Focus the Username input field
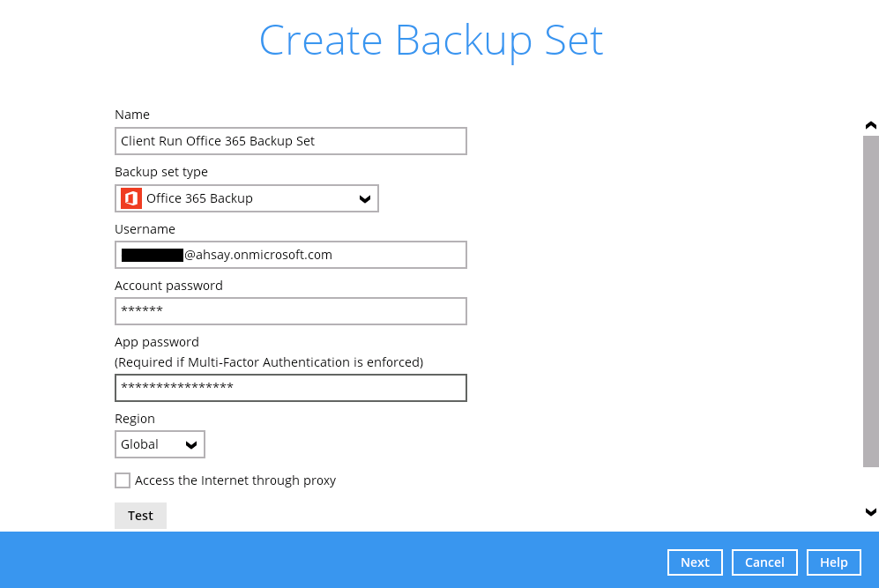Screen dimensions: 879x588 point(291,255)
